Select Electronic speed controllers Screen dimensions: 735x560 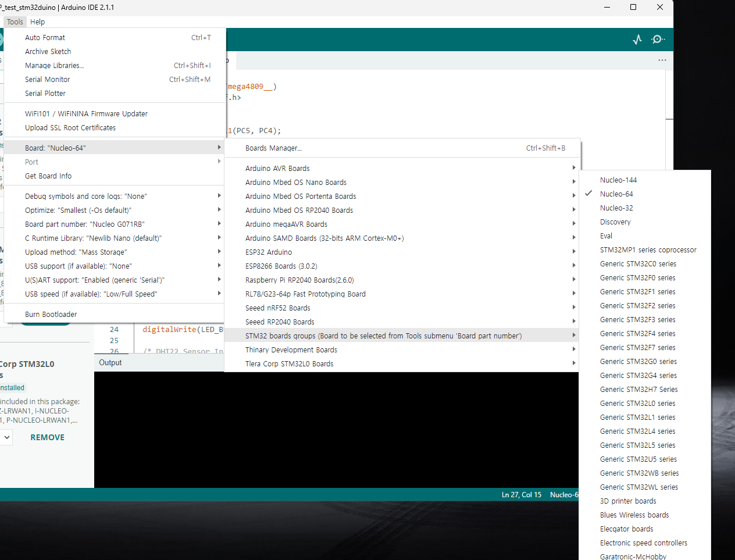pyautogui.click(x=645, y=543)
